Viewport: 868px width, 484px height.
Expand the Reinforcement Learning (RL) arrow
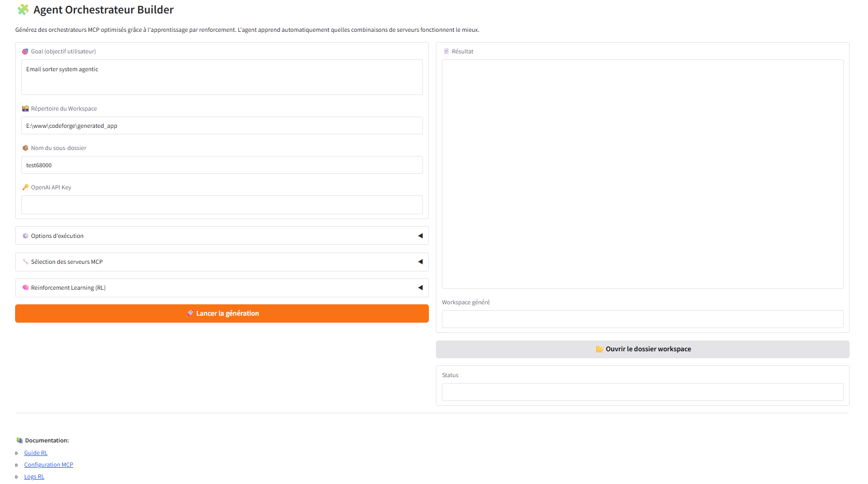click(420, 288)
